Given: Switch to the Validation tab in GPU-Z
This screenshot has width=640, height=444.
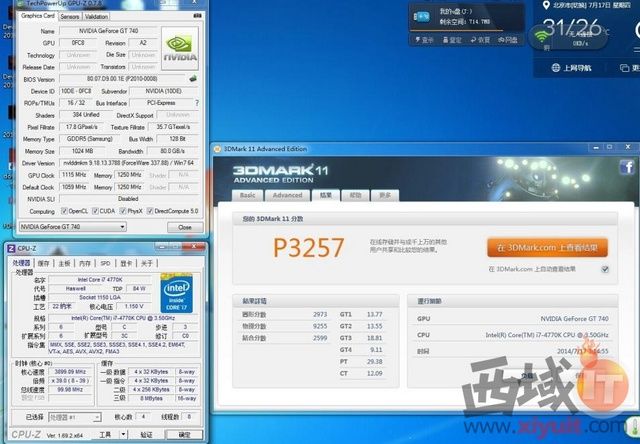Looking at the screenshot, I should click(96, 16).
